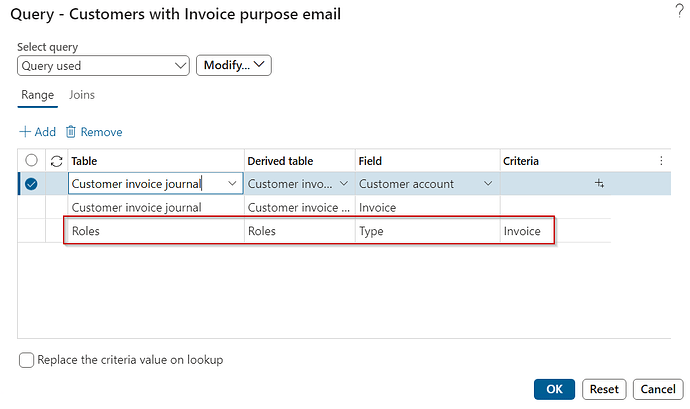
Task: Click the OK button
Action: click(554, 389)
